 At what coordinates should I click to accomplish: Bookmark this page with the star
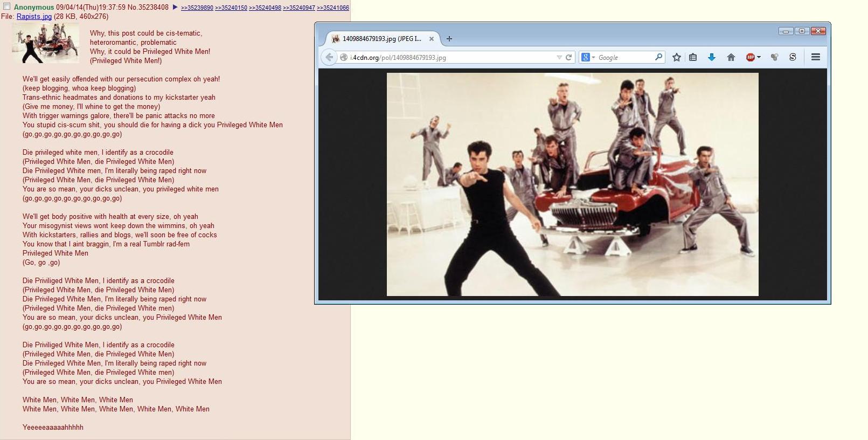tap(677, 57)
